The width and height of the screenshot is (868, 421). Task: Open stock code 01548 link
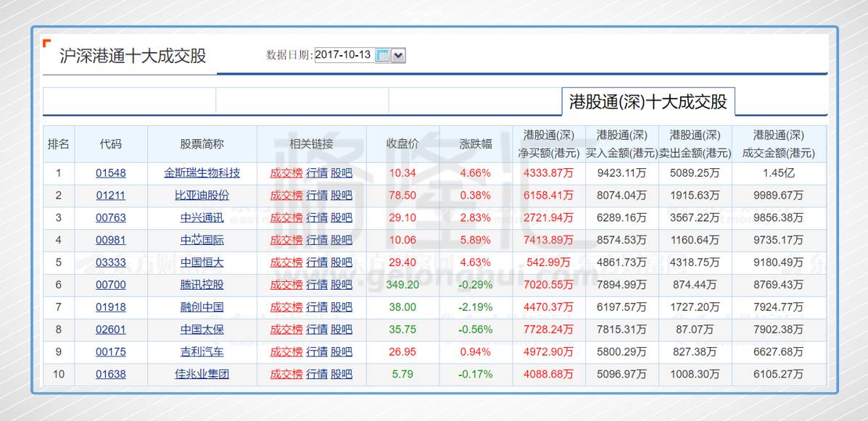pyautogui.click(x=111, y=173)
